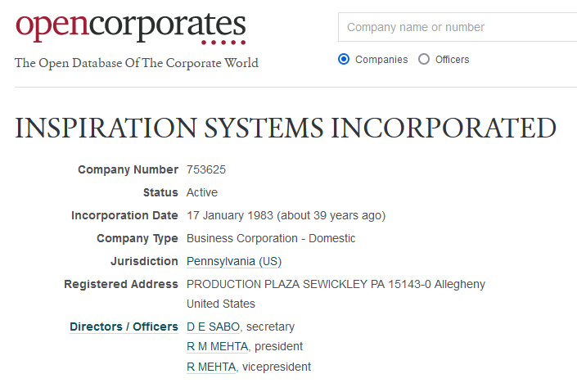The image size is (577, 392).
Task: Click the United States address line
Action: (221, 304)
